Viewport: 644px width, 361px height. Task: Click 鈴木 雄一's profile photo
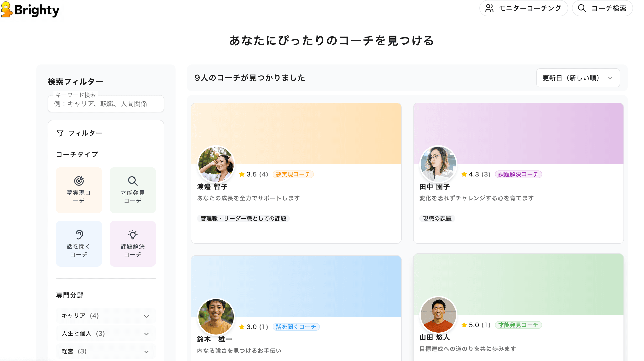point(216,317)
